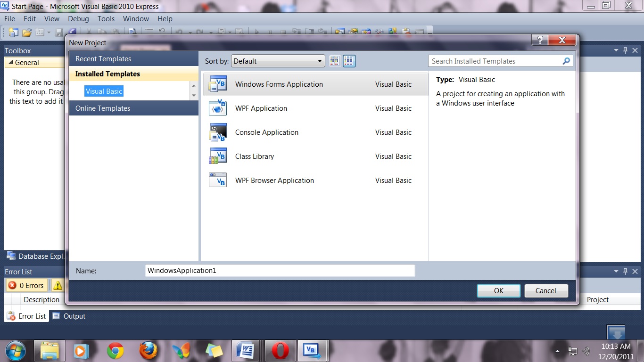Open the Error List window position dropdown
The height and width of the screenshot is (362, 644).
pyautogui.click(x=616, y=271)
